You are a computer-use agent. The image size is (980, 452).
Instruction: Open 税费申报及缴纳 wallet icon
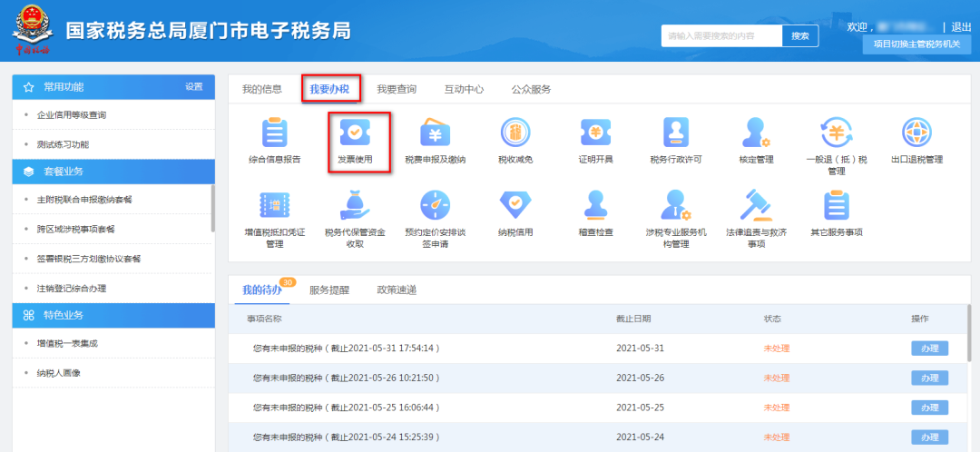(x=435, y=134)
